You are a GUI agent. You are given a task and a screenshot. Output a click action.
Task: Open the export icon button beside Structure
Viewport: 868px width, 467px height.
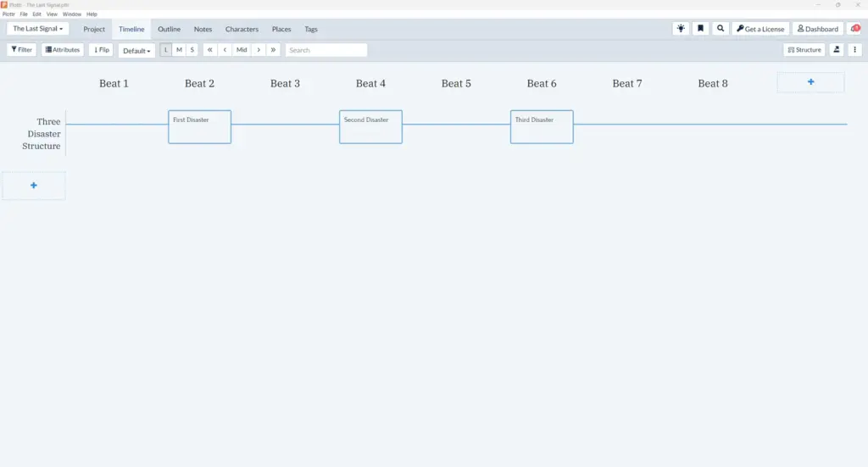(x=837, y=50)
